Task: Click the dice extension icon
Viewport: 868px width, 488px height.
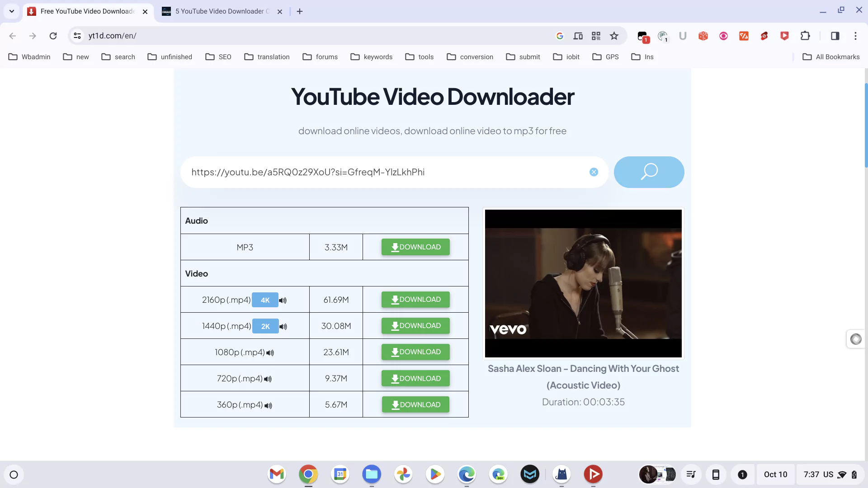Action: click(x=703, y=36)
